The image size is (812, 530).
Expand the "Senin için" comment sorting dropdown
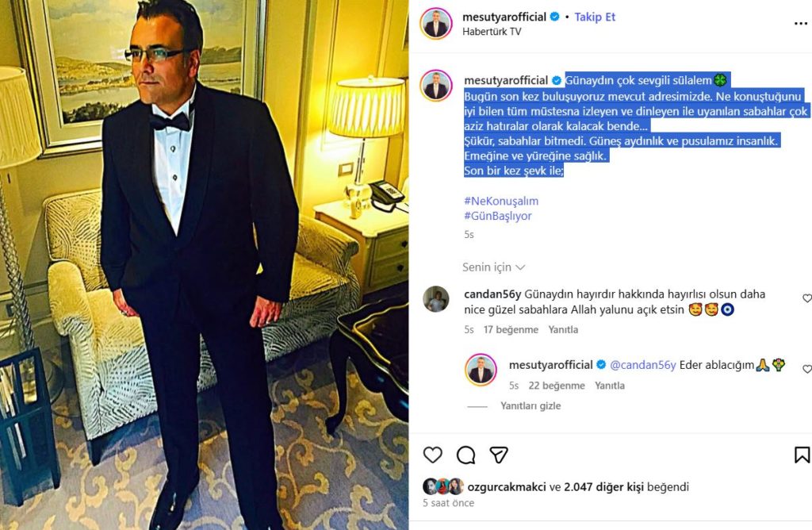[493, 267]
